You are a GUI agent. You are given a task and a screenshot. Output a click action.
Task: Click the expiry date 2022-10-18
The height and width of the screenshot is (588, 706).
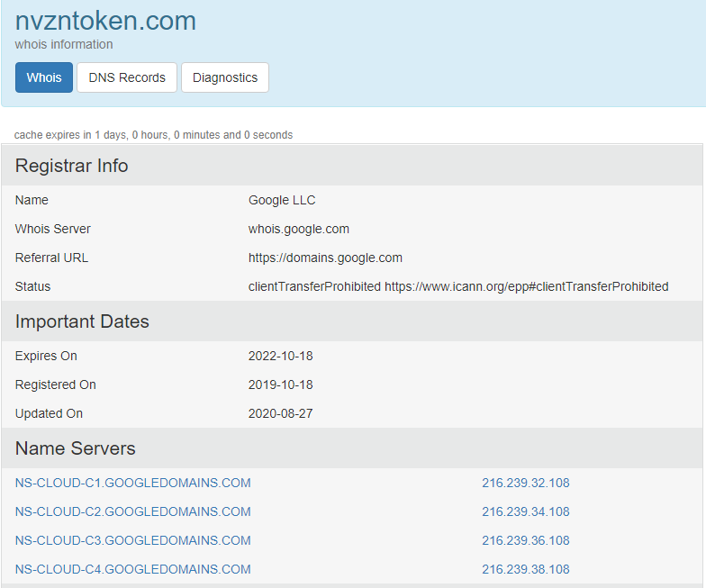[x=281, y=356]
